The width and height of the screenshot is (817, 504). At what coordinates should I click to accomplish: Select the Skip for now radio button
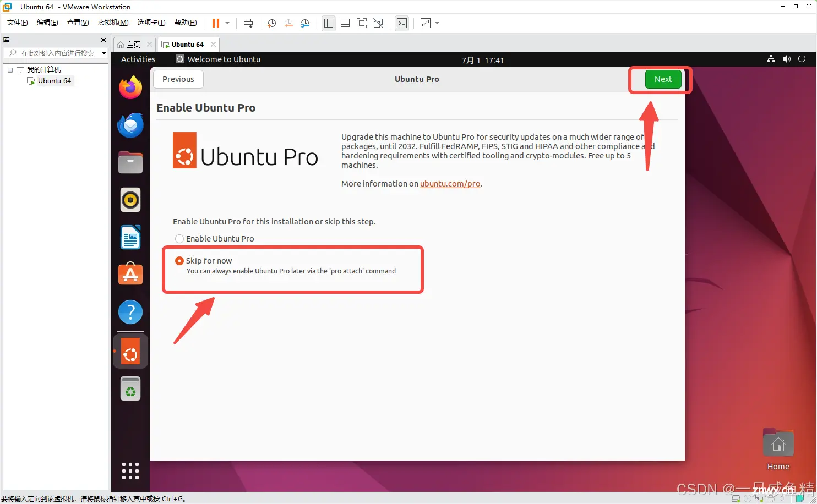click(x=179, y=261)
